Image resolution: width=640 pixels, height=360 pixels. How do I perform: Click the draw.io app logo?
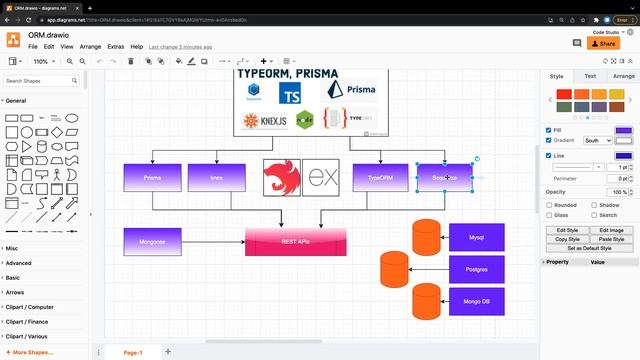tap(13, 40)
